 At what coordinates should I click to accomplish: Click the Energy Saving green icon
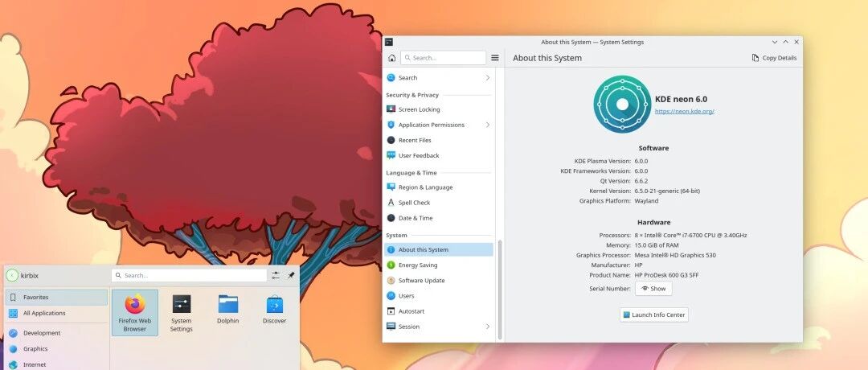click(x=391, y=265)
